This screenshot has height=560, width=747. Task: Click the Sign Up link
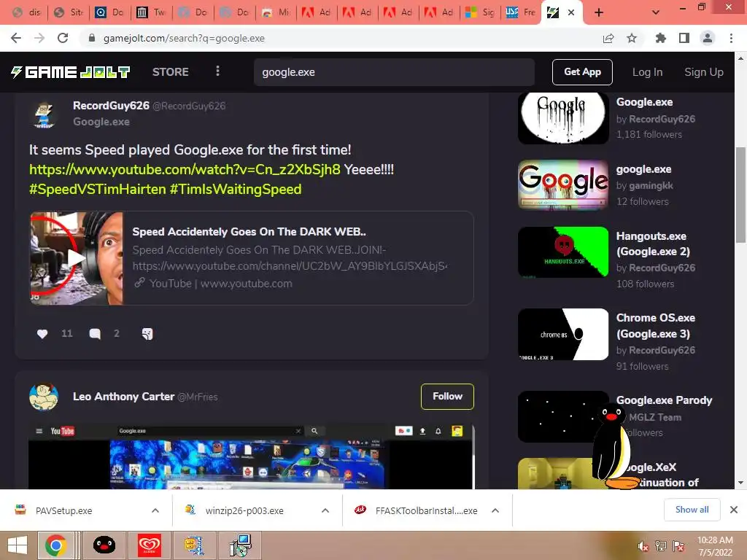(704, 72)
